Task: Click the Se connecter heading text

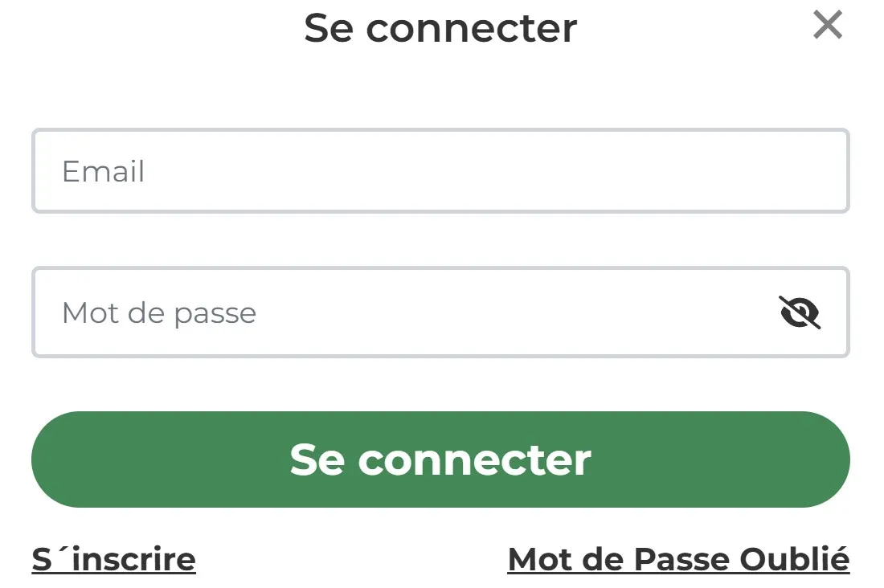Action: [x=440, y=28]
